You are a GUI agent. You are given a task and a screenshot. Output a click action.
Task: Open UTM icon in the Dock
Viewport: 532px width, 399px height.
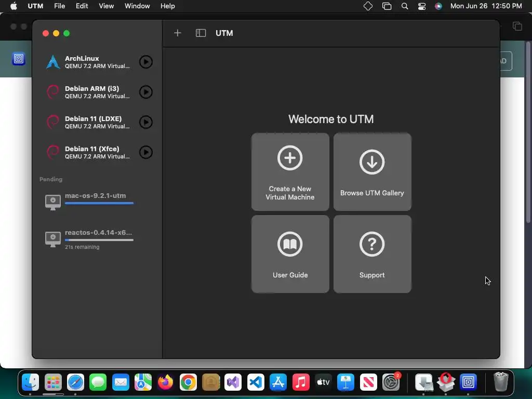tap(468, 382)
